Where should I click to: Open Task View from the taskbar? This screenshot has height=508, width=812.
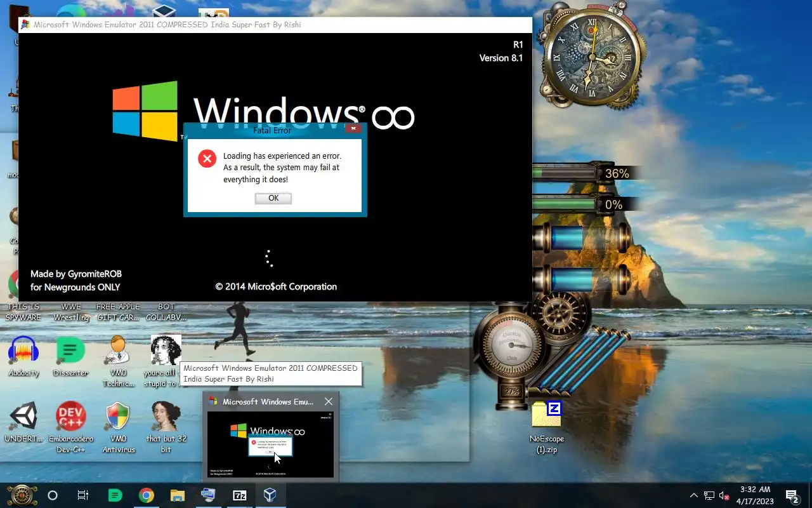(83, 495)
